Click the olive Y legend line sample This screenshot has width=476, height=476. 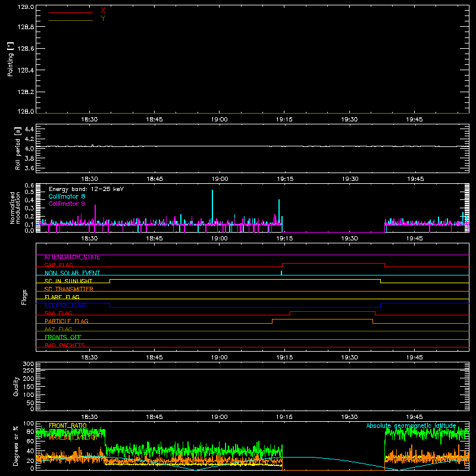pos(71,20)
